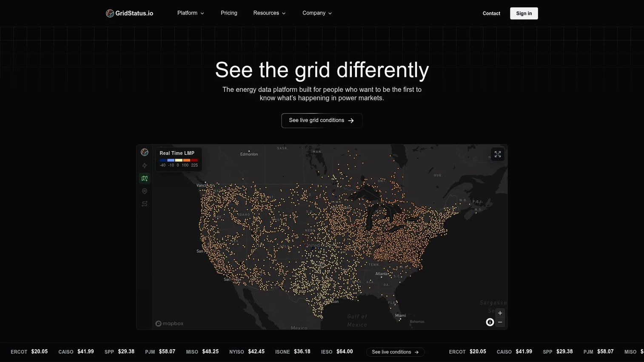Click the Real Time LMP legend title
This screenshot has height=362, width=644.
coord(177,153)
